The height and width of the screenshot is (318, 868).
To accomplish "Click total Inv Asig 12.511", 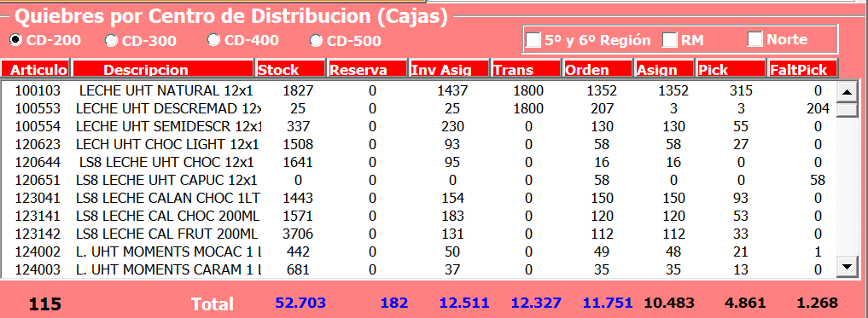I will (x=464, y=303).
